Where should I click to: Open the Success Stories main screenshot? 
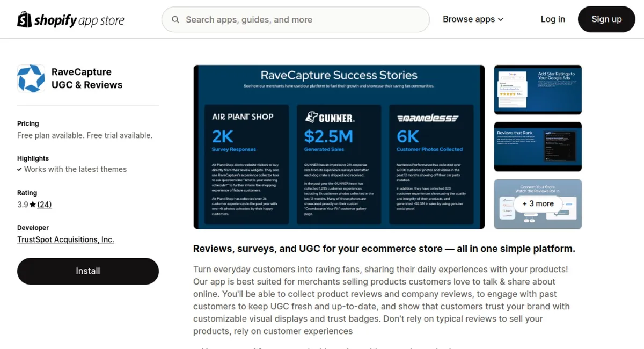339,147
